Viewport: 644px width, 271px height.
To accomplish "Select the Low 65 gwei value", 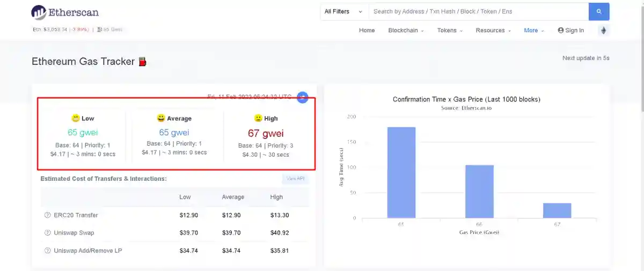I will tap(83, 132).
